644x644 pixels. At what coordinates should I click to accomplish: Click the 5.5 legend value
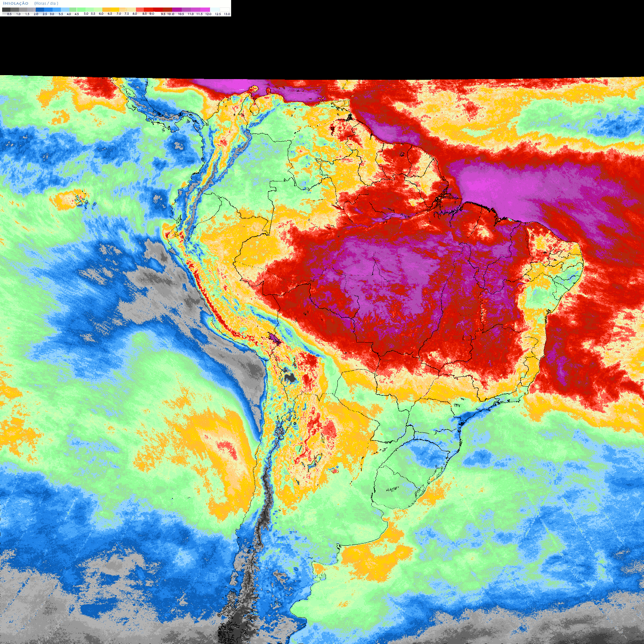93,14
